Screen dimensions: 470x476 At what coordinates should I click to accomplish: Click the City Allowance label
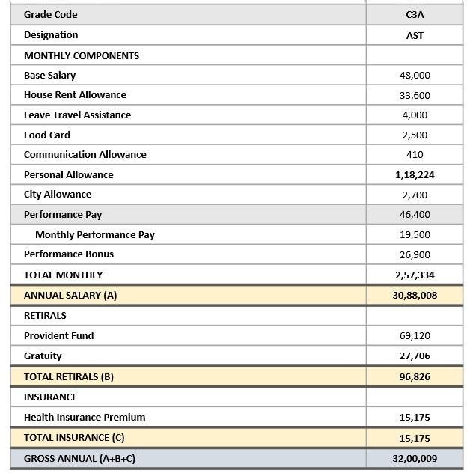pos(58,195)
